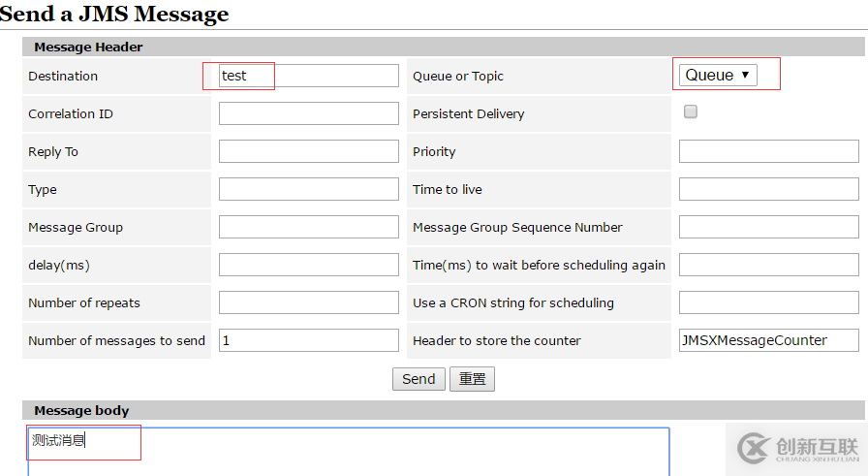
Task: Click Message Group Sequence Number field
Action: pyautogui.click(x=768, y=227)
